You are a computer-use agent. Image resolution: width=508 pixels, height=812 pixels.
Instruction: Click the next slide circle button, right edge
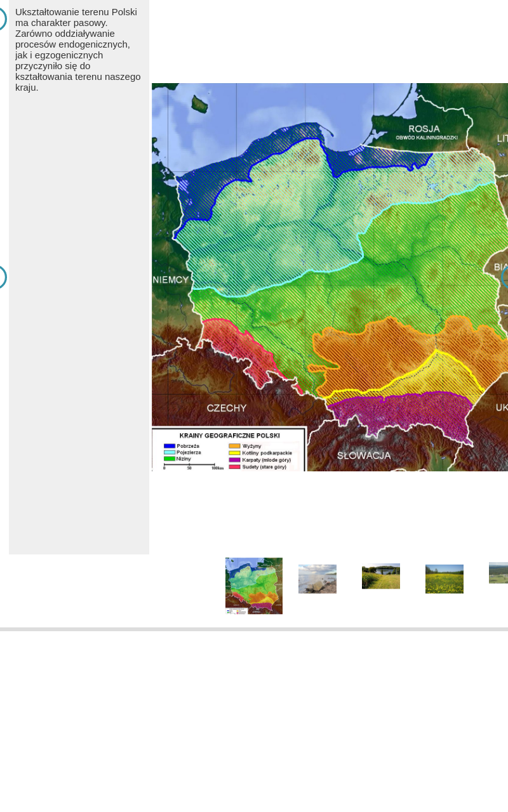pos(505,278)
